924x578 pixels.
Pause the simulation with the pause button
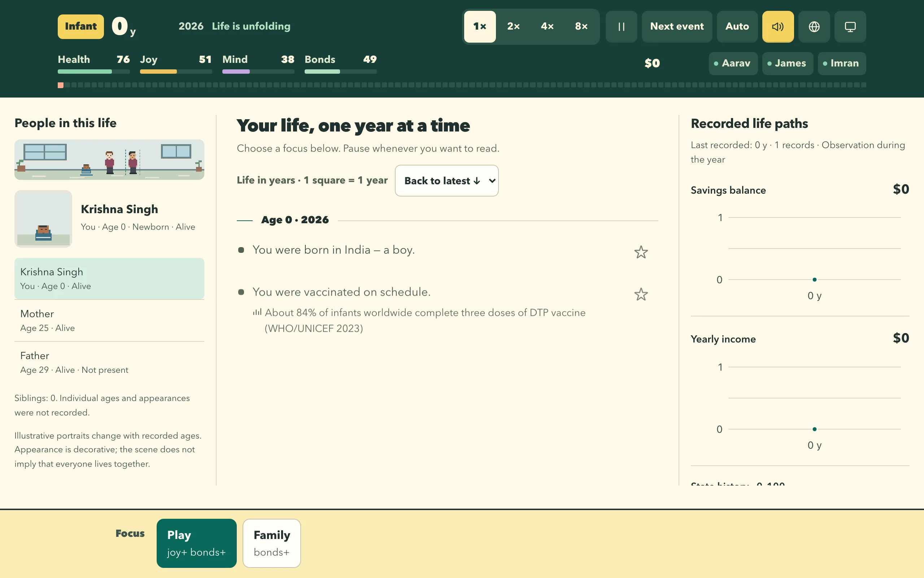621,26
